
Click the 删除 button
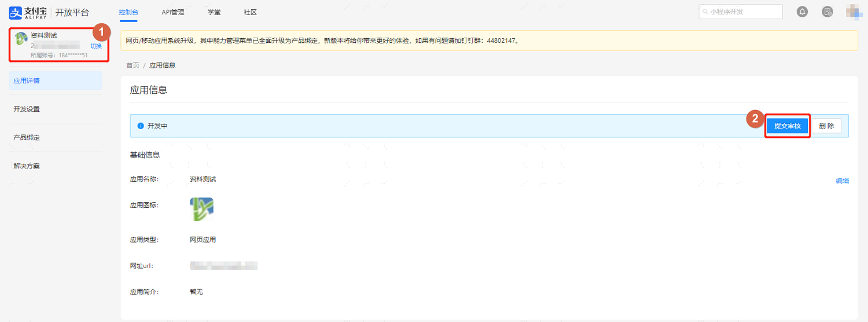(826, 126)
